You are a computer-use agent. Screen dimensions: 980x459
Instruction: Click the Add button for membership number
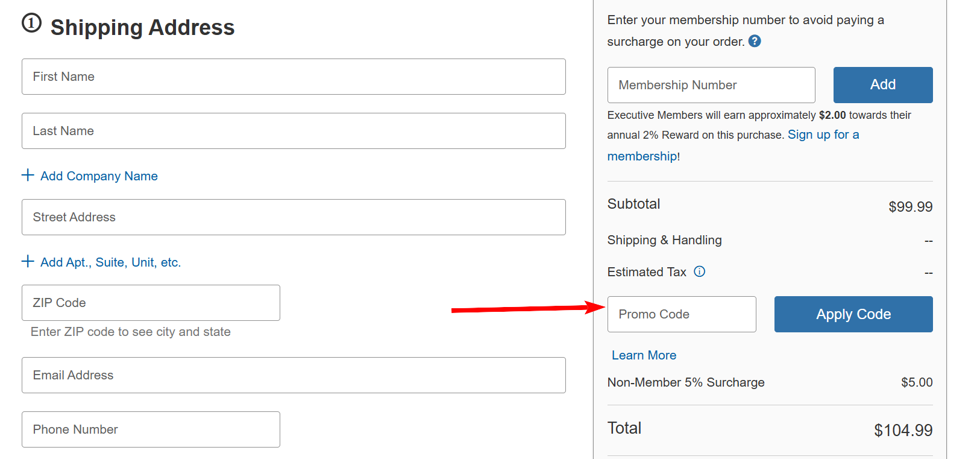882,84
